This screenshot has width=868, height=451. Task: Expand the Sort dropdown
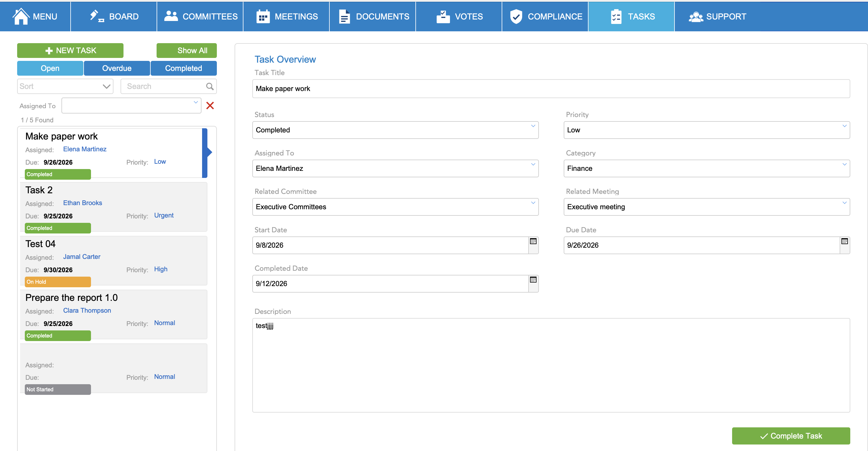click(x=65, y=86)
